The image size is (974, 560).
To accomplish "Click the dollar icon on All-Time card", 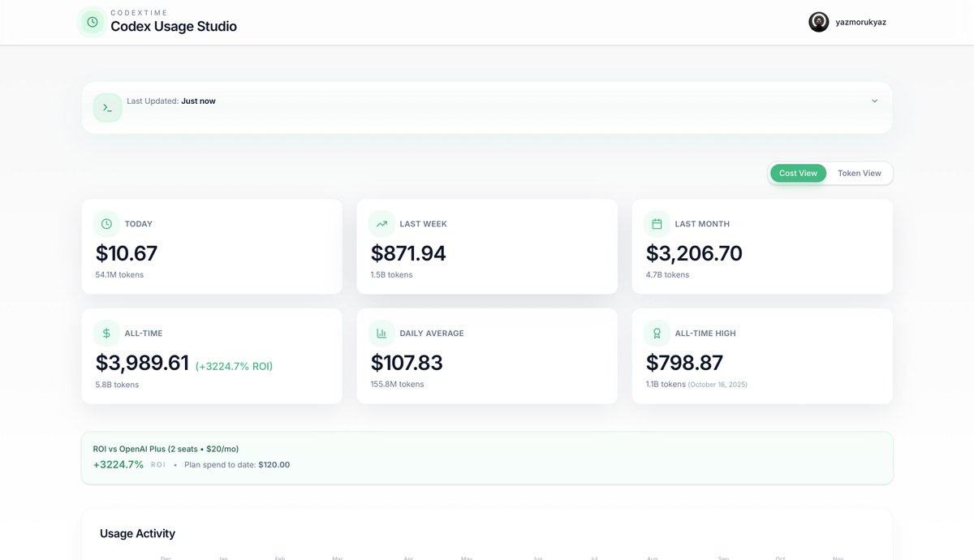I will 106,334.
